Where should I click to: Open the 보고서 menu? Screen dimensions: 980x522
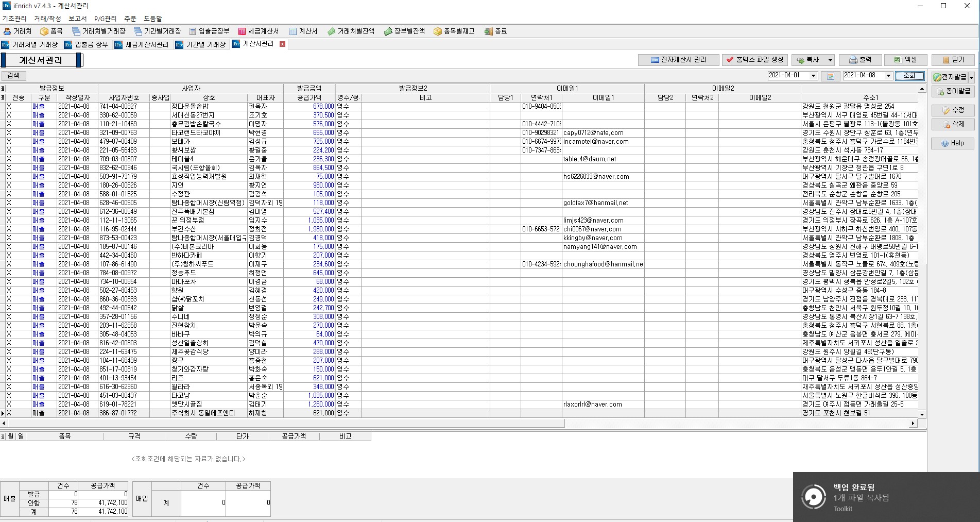[x=77, y=19]
